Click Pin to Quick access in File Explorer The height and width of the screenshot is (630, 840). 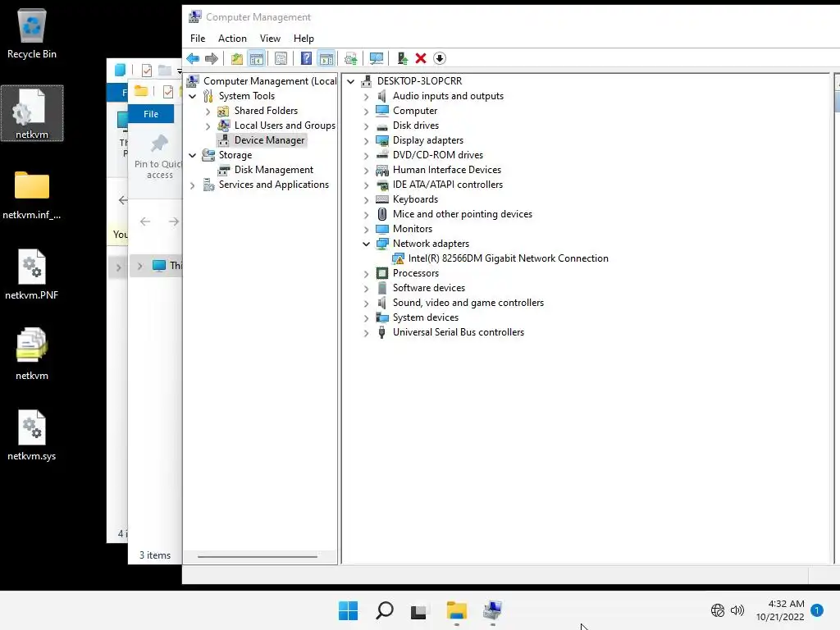click(x=159, y=157)
